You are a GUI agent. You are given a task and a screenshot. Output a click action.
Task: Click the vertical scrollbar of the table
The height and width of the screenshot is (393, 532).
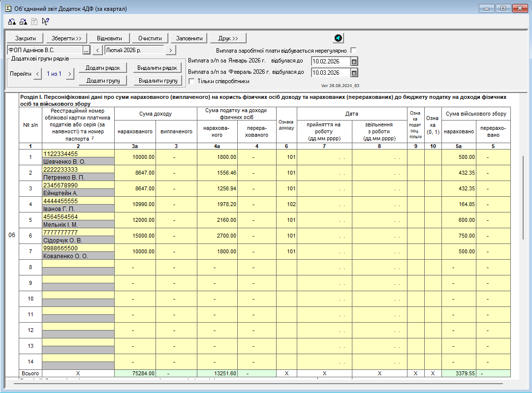click(523, 197)
